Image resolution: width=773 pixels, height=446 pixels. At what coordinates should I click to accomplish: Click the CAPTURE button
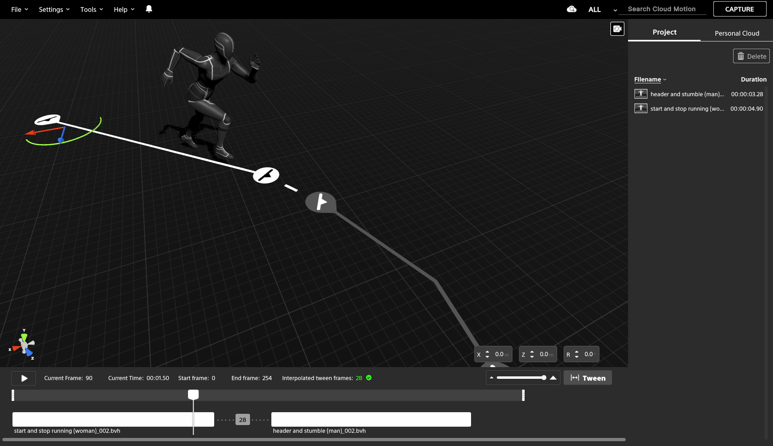tap(739, 9)
